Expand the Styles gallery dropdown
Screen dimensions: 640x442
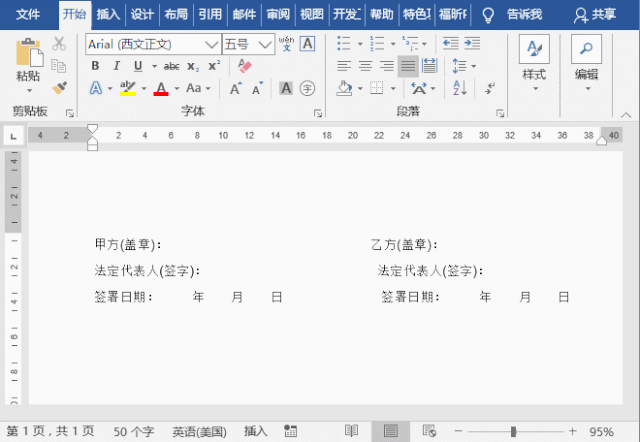pos(534,89)
